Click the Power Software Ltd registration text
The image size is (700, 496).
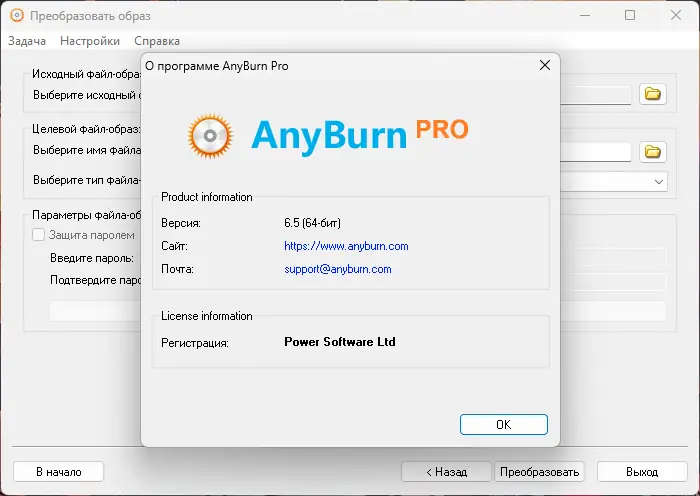(340, 342)
